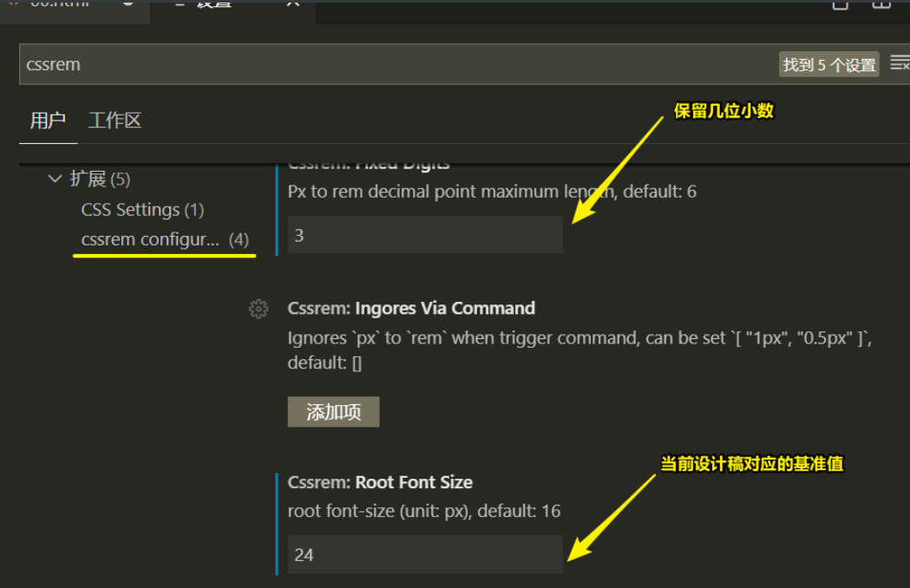Edit the Root Font Size value field
This screenshot has height=588, width=910.
click(425, 554)
